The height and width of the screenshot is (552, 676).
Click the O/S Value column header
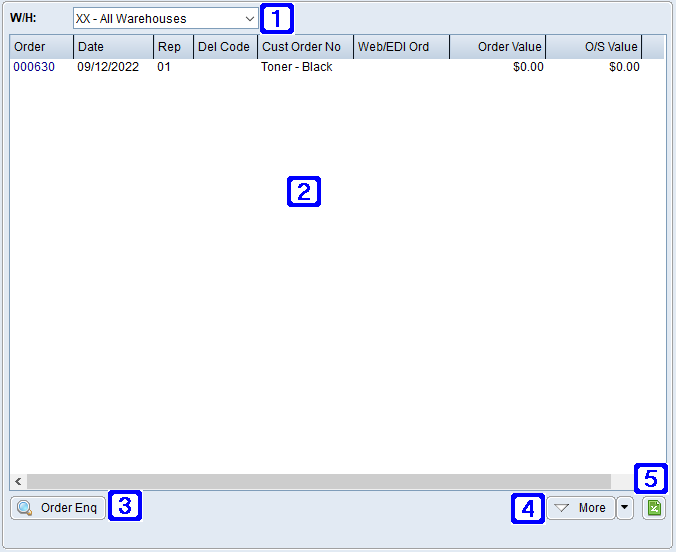click(x=594, y=47)
